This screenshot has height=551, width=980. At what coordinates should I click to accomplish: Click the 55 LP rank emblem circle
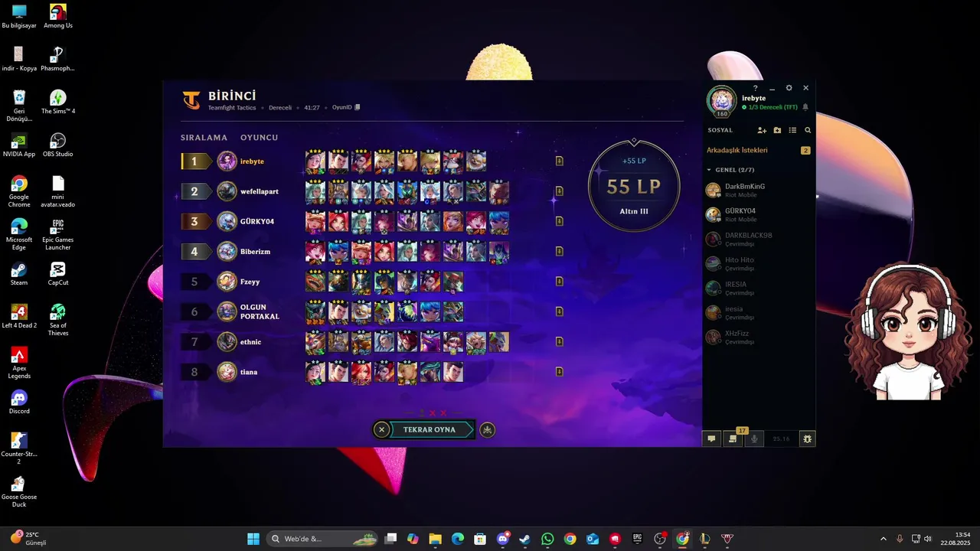click(634, 186)
